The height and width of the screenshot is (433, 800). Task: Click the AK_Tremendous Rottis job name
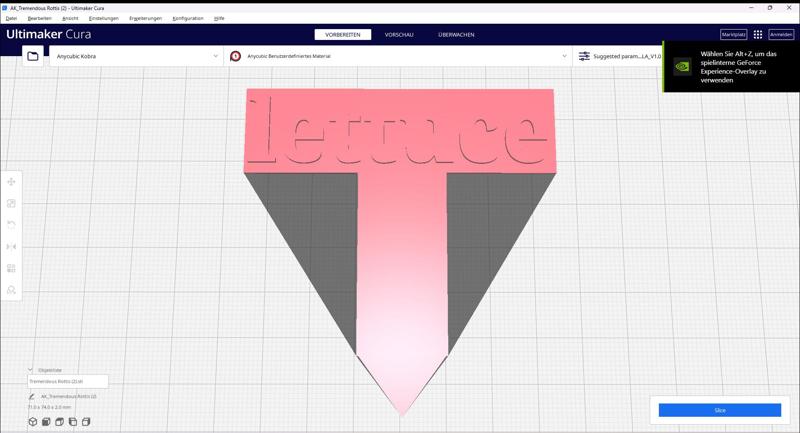point(68,396)
